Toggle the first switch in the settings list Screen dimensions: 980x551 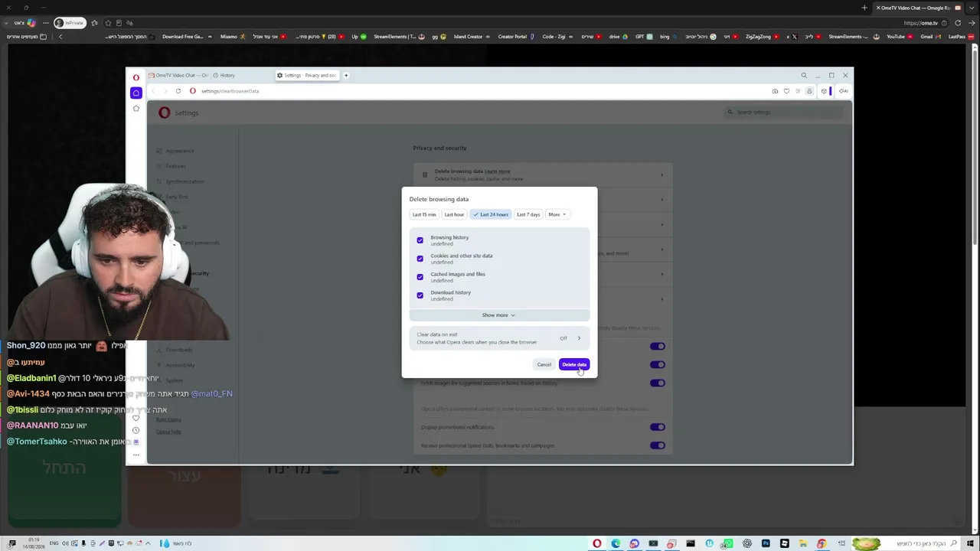click(658, 347)
